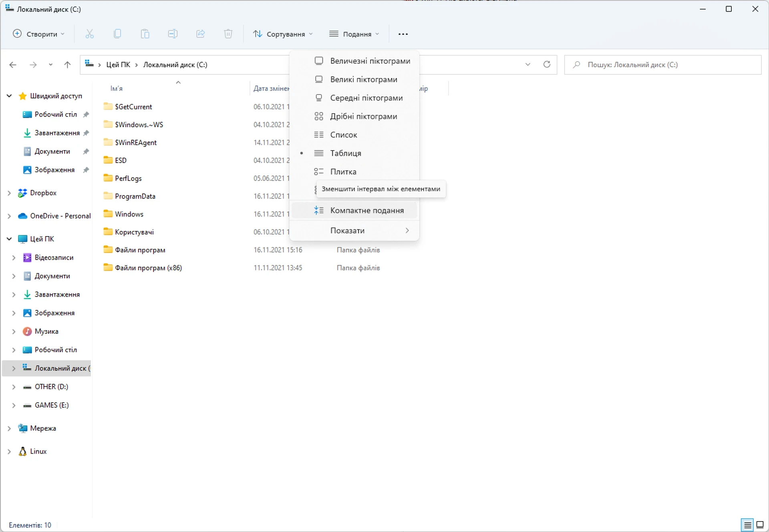Select Величезні піктограми view option
This screenshot has height=532, width=769.
[354, 61]
